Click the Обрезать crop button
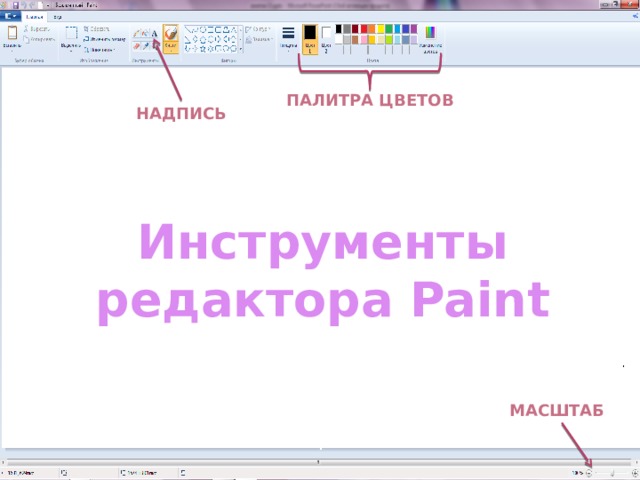Image resolution: width=640 pixels, height=480 pixels. pyautogui.click(x=96, y=29)
